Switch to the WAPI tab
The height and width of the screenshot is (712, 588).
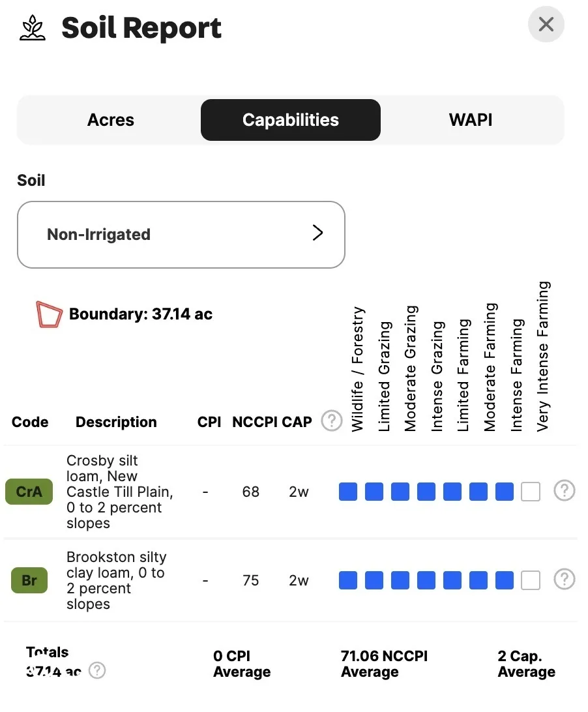[x=471, y=120]
